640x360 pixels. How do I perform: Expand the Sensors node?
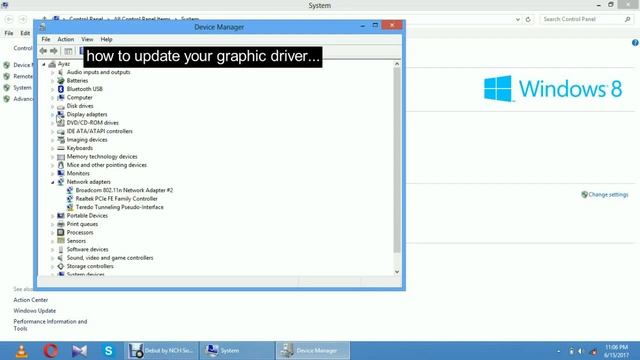[52, 241]
